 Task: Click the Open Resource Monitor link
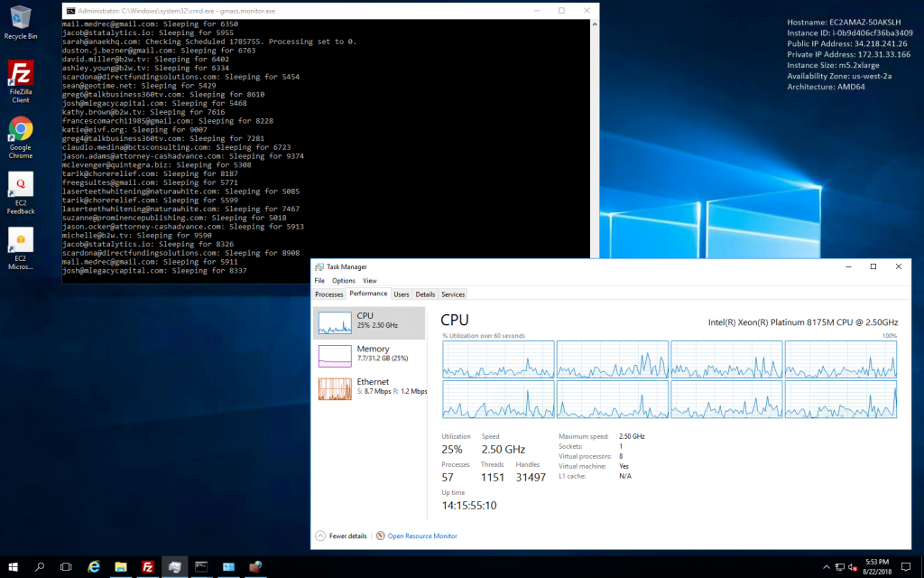tap(421, 536)
